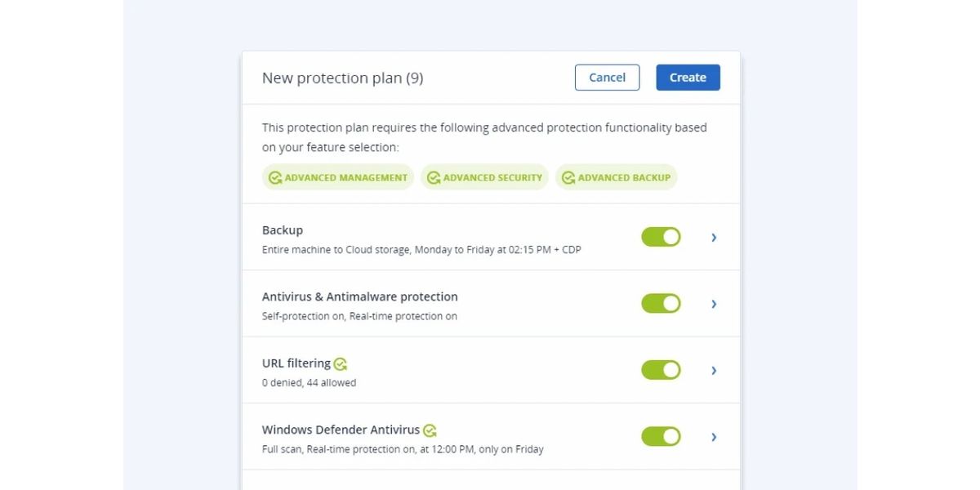Image resolution: width=980 pixels, height=490 pixels.
Task: Toggle the Backup switch off
Action: click(x=661, y=237)
